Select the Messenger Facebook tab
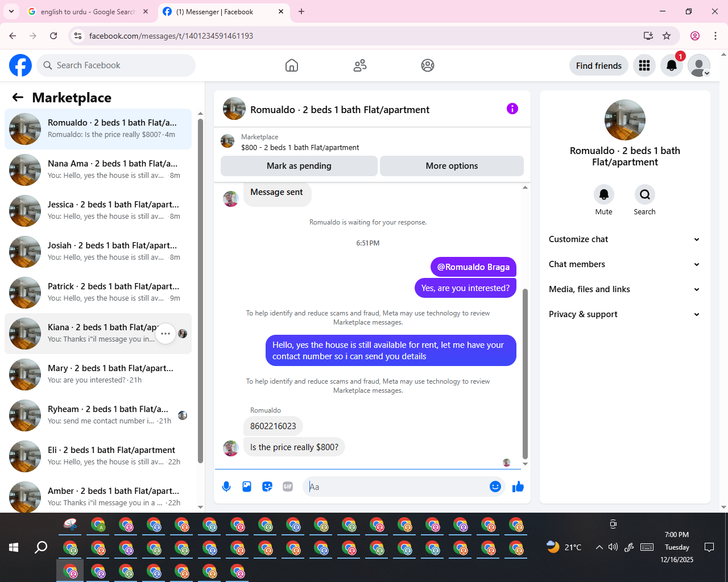This screenshot has width=728, height=582. [224, 12]
